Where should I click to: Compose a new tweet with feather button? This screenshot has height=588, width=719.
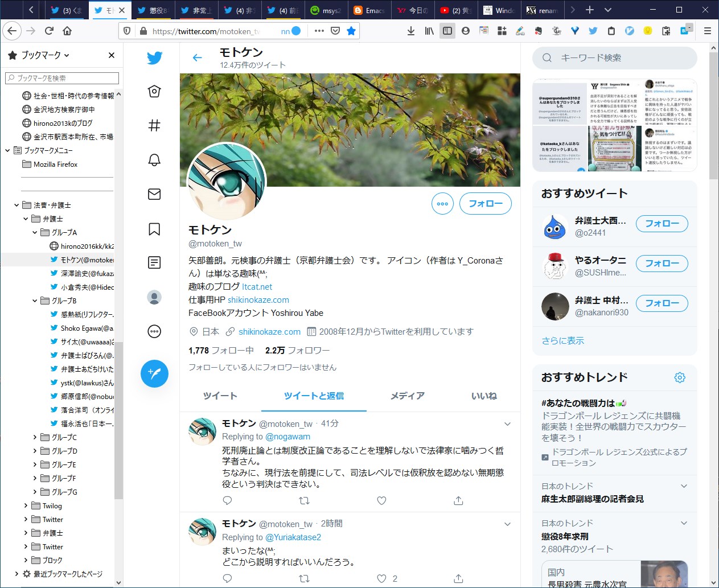click(154, 373)
